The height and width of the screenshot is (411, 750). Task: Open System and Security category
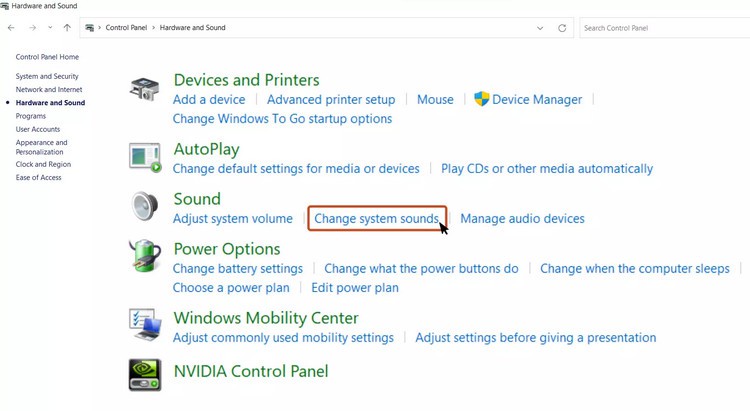[x=47, y=76]
